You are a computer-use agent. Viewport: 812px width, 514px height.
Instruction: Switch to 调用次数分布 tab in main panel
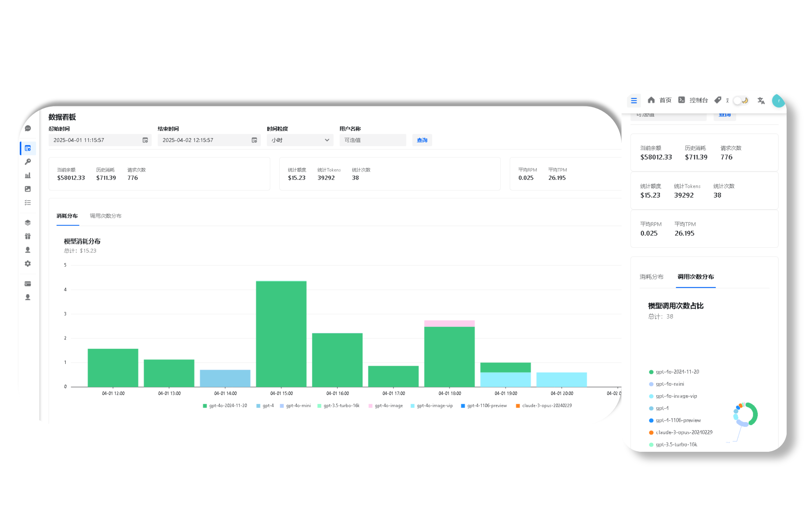[106, 216]
